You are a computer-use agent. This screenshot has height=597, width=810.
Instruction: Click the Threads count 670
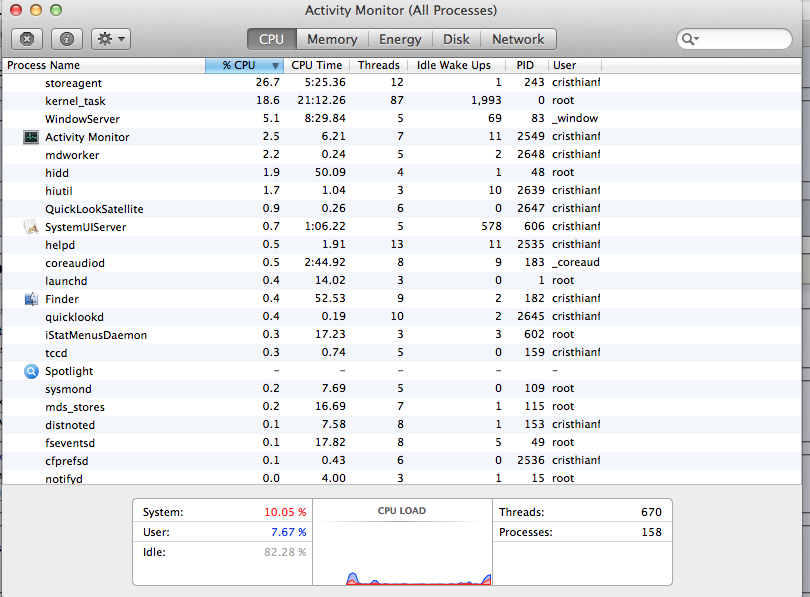[x=651, y=512]
